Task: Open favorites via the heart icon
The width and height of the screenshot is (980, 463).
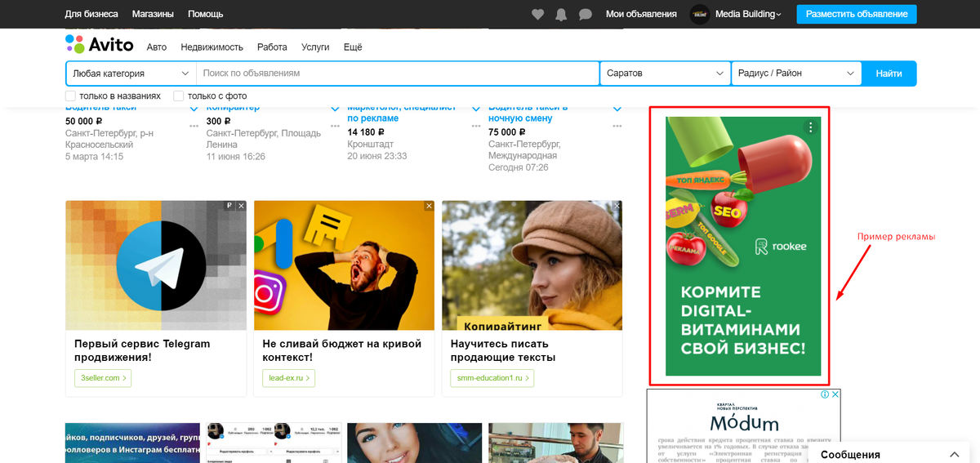Action: [x=537, y=14]
